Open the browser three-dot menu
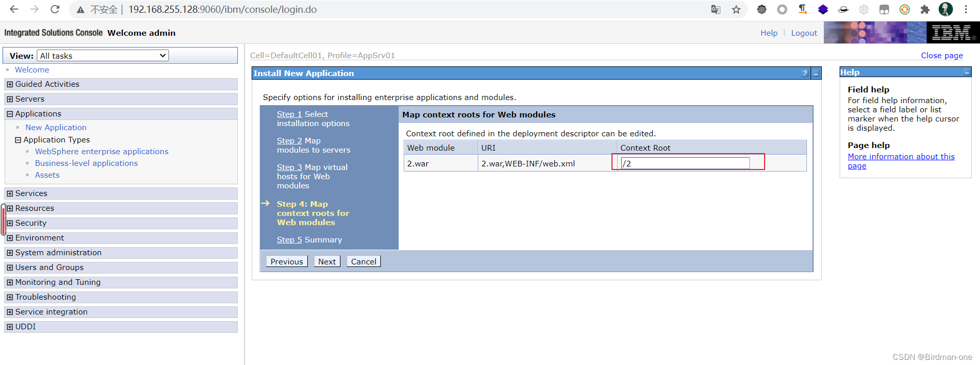The height and width of the screenshot is (365, 980). click(x=966, y=9)
